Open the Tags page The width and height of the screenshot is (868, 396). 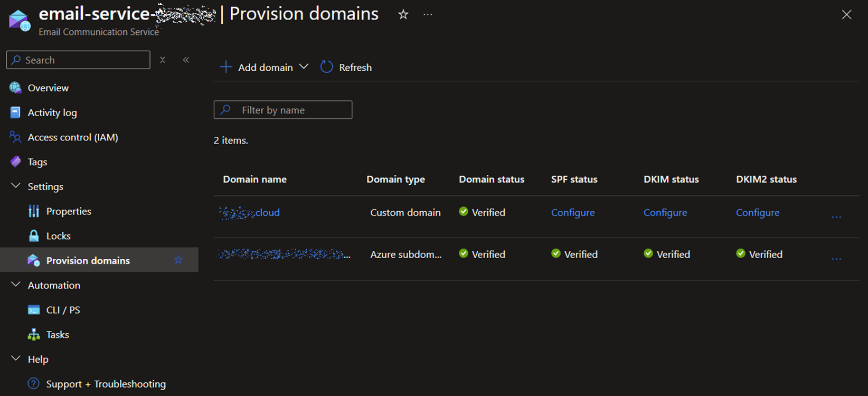pos(37,162)
